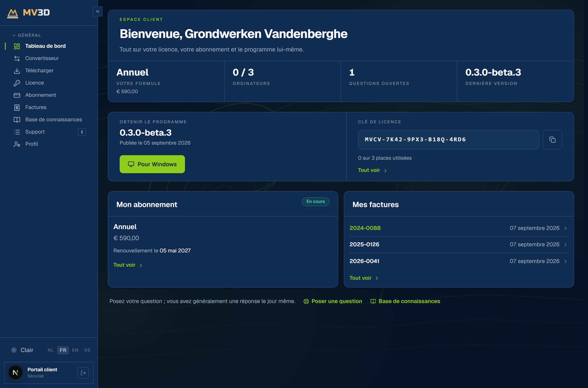Click the Télécharger download icon
The width and height of the screenshot is (588, 388).
click(17, 71)
